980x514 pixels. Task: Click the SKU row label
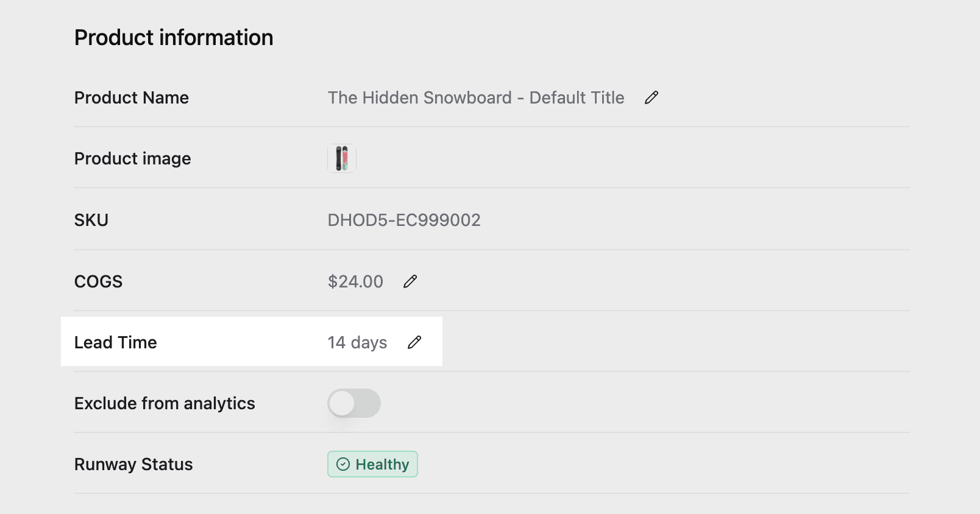click(91, 220)
